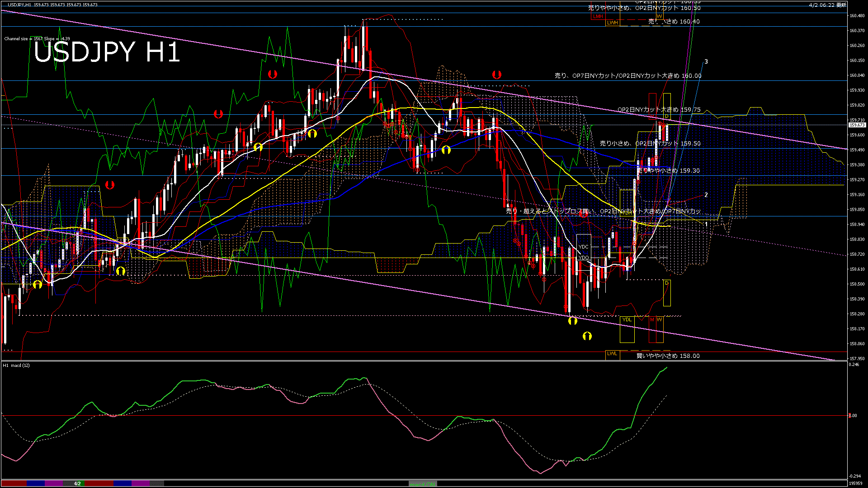868x488 pixels.
Task: Select the 買いやや小さめ 158.00 level label
Action: coord(668,356)
